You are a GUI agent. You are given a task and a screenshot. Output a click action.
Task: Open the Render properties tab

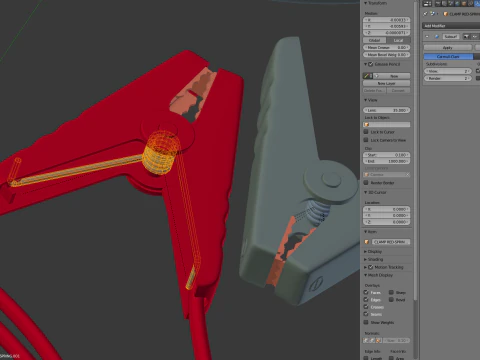(438, 4)
